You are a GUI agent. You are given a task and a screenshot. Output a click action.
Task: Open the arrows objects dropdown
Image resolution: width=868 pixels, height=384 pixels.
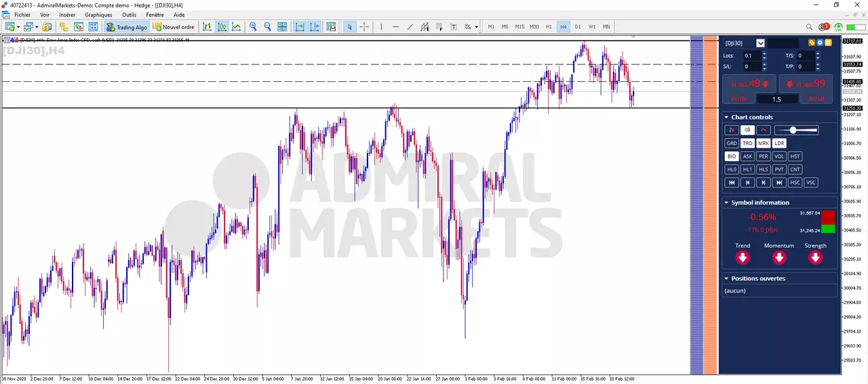(476, 27)
